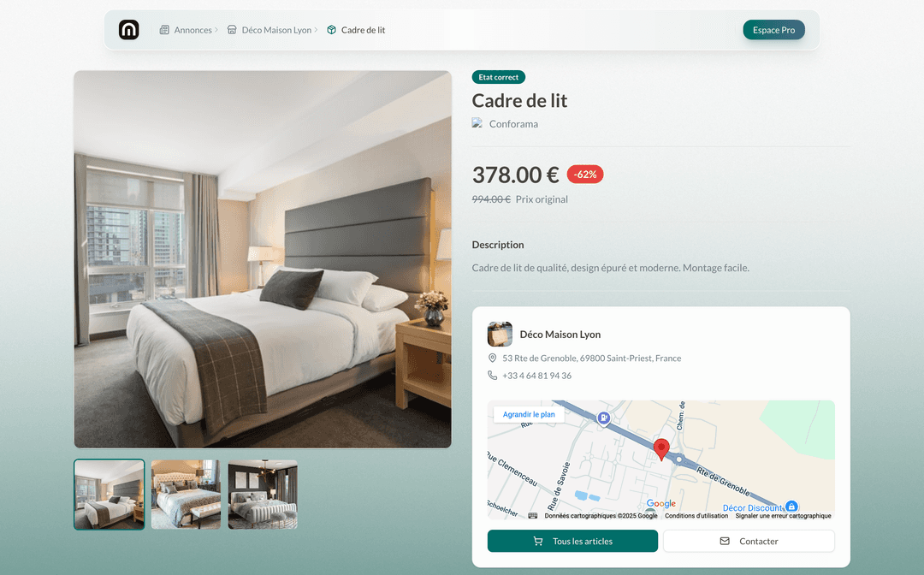This screenshot has width=924, height=575.
Task: Click the Contacter button
Action: pyautogui.click(x=749, y=541)
